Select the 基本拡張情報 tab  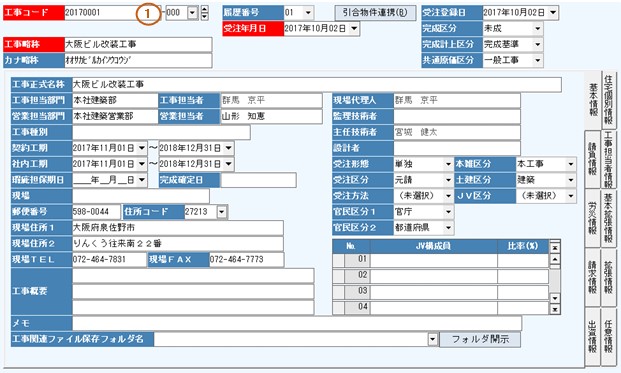tap(608, 218)
